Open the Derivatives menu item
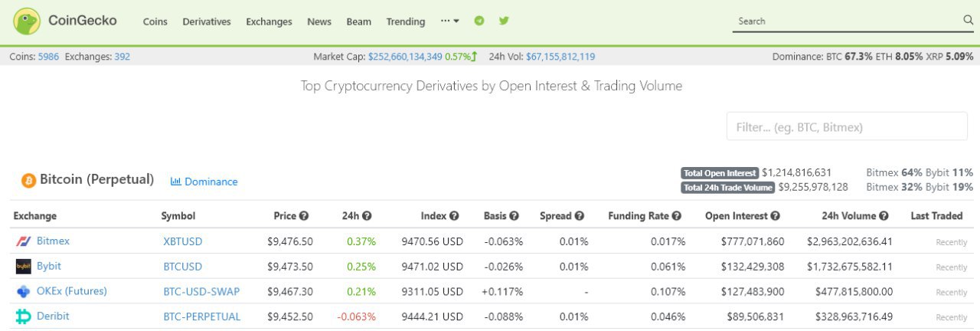 click(207, 21)
